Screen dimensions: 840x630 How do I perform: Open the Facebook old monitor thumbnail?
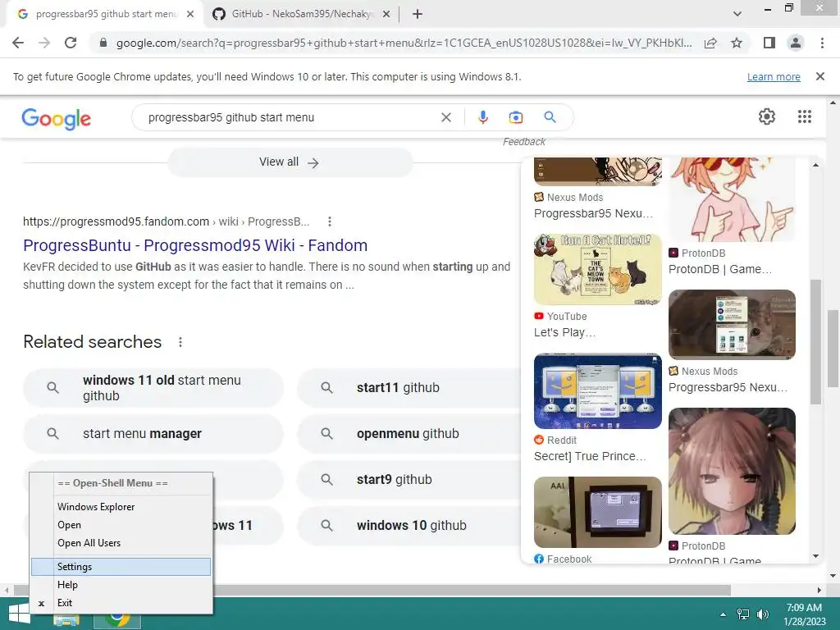click(x=598, y=512)
